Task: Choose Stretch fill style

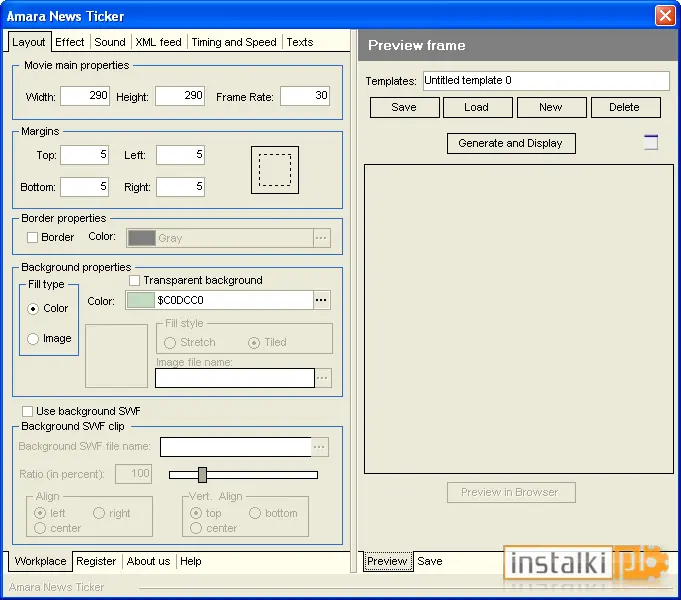Action: click(170, 343)
